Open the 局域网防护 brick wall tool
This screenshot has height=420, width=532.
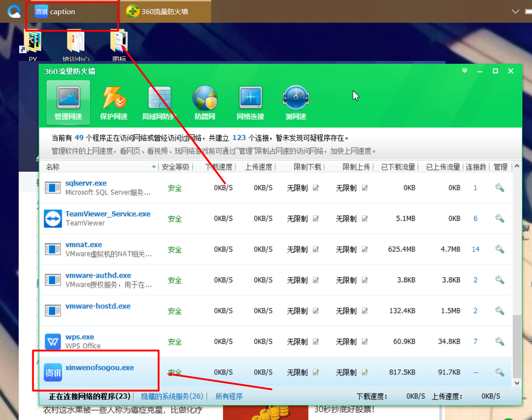(159, 102)
